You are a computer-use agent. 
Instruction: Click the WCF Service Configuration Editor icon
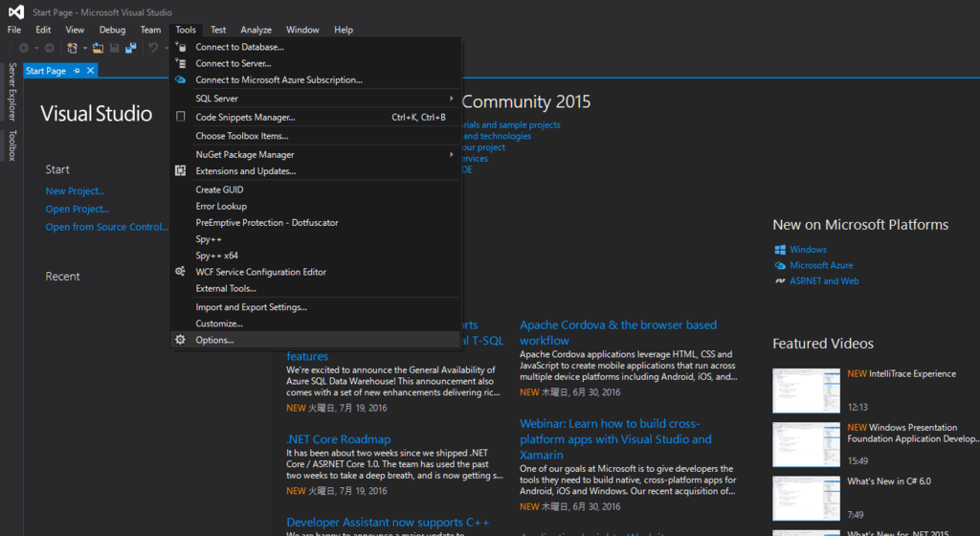(181, 272)
